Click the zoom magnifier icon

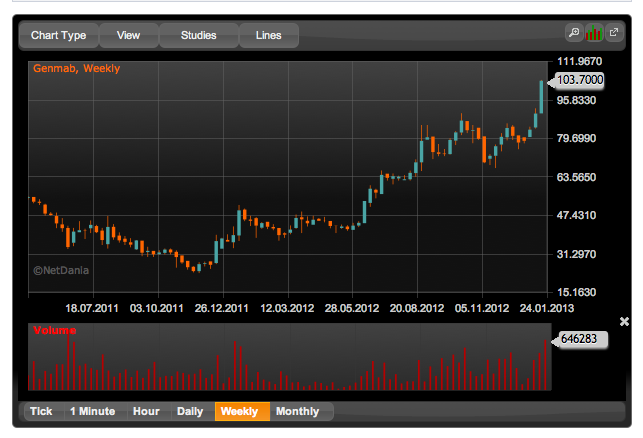574,32
